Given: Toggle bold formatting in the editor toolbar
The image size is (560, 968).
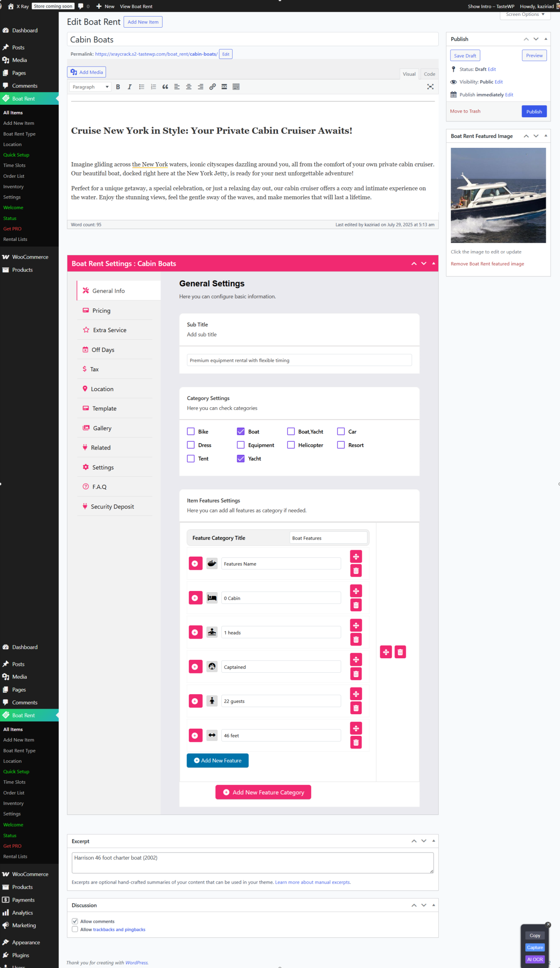Looking at the screenshot, I should pos(118,87).
